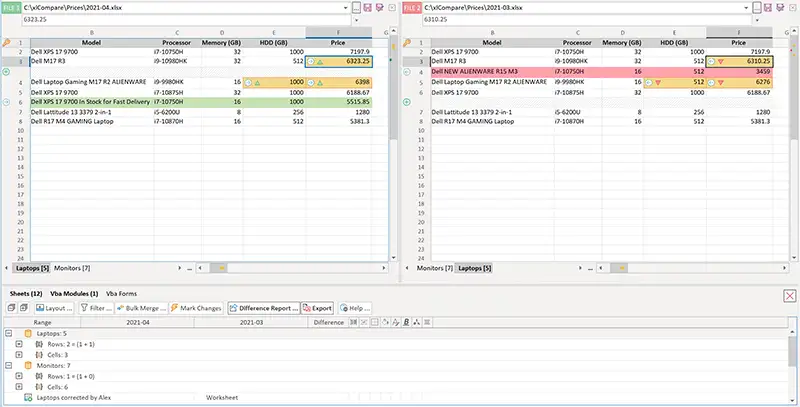Click green plus icon in right pane margin
Viewport: 800px width, 407px height.
coord(407,103)
